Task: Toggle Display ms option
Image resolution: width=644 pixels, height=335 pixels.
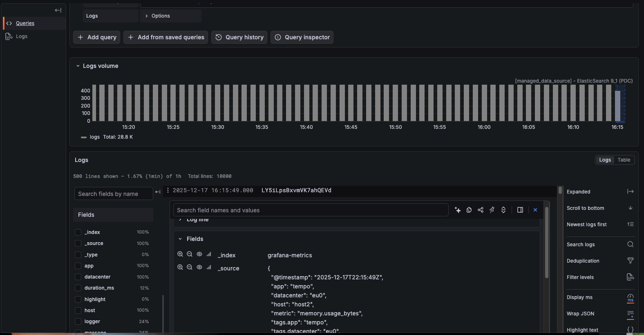Action: 631,298
